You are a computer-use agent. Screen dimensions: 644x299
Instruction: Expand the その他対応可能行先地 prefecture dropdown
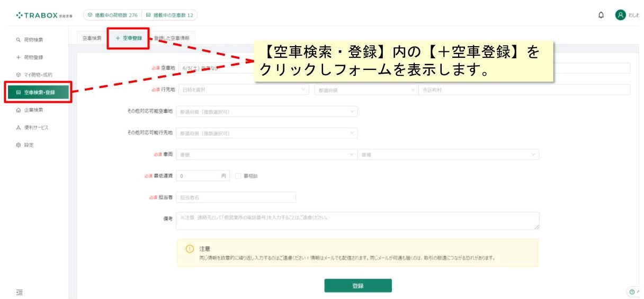[x=267, y=133]
